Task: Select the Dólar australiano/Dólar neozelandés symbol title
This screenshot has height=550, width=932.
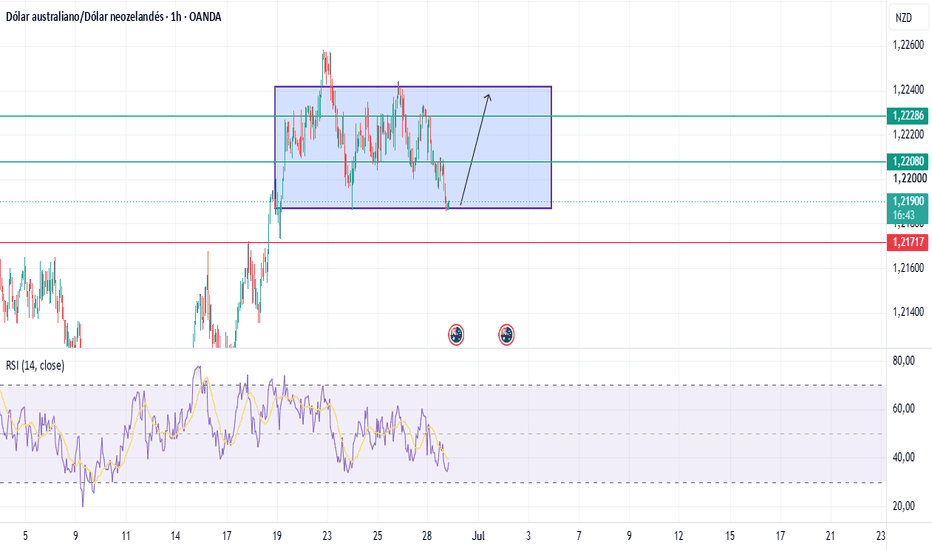Action: (x=114, y=17)
